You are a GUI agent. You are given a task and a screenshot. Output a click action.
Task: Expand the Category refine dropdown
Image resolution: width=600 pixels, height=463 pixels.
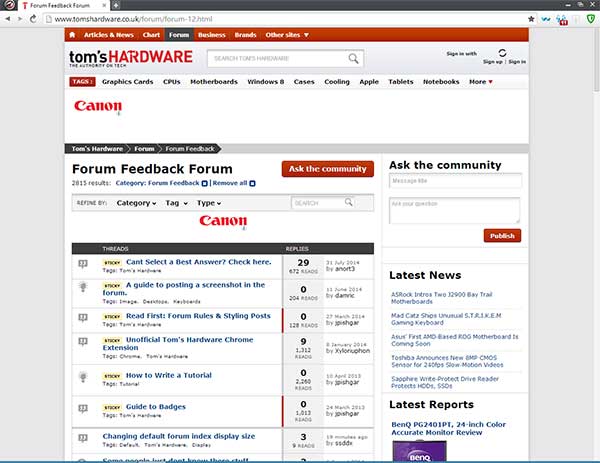tap(136, 203)
